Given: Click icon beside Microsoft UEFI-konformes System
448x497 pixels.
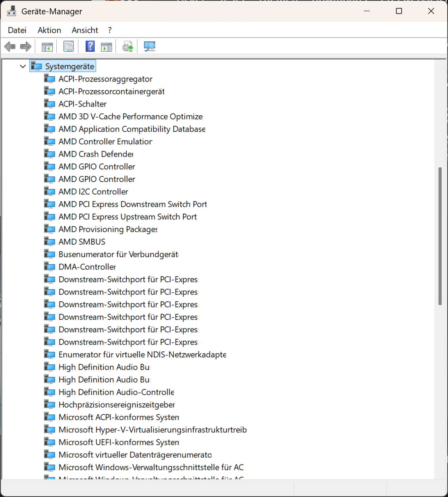Looking at the screenshot, I should [50, 442].
